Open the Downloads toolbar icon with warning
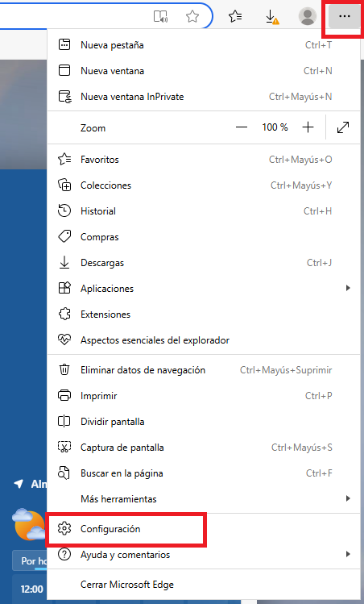 pyautogui.click(x=272, y=17)
